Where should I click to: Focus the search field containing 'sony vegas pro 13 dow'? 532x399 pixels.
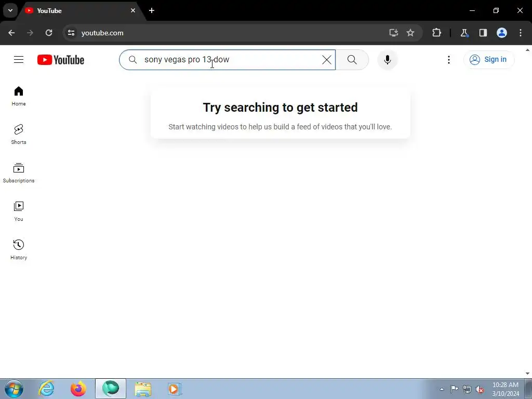pos(227,60)
